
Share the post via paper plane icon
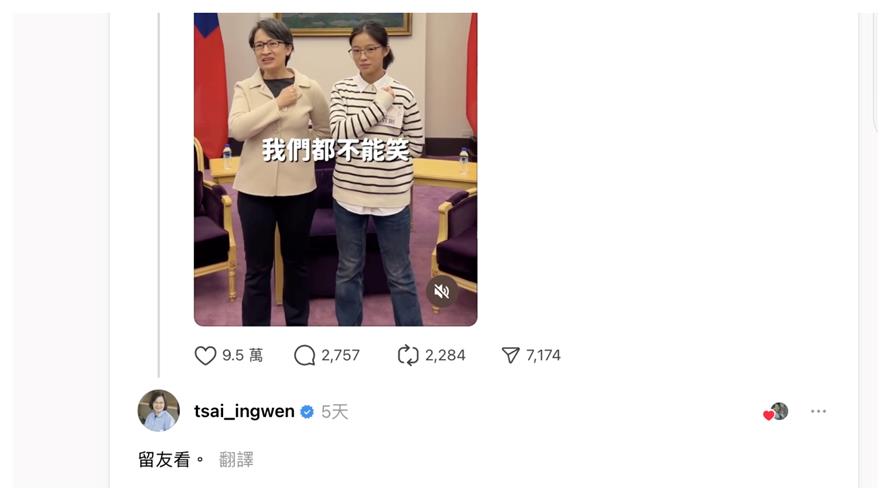click(x=510, y=356)
